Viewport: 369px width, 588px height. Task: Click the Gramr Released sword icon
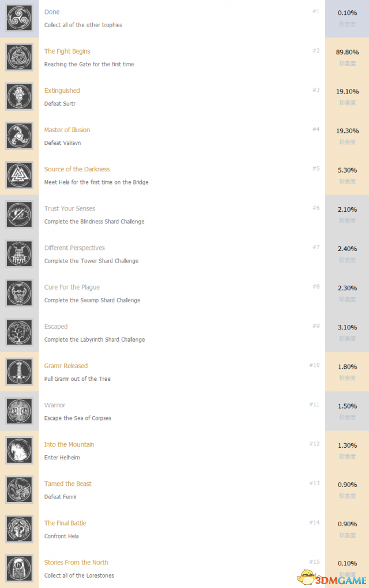[x=19, y=372]
